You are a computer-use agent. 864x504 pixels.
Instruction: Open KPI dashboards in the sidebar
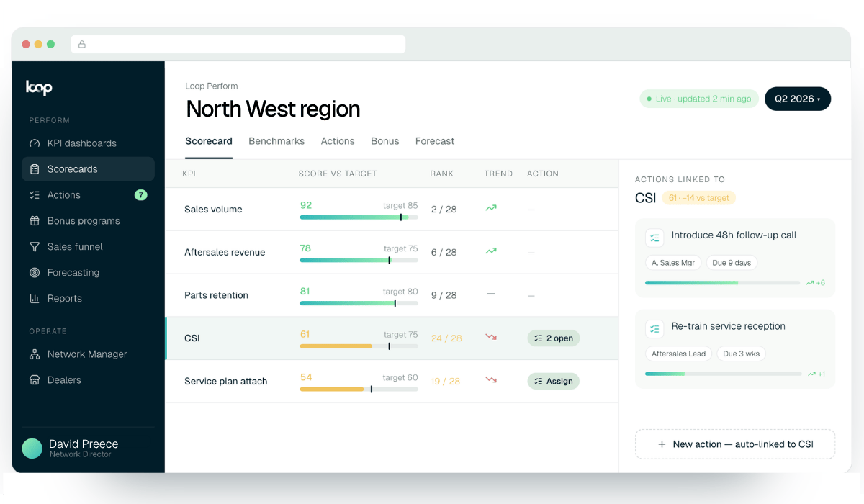click(88, 143)
